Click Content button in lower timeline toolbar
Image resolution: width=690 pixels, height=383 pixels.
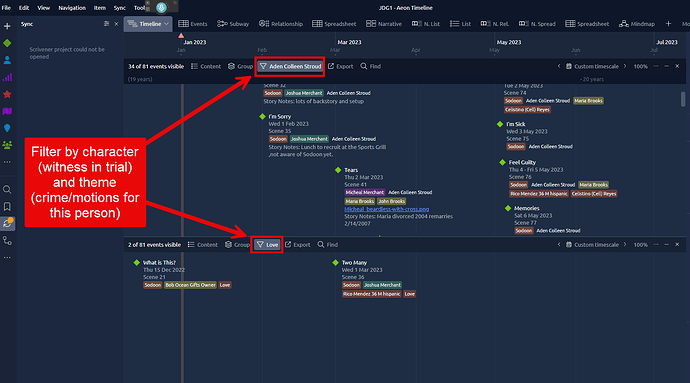tap(202, 245)
